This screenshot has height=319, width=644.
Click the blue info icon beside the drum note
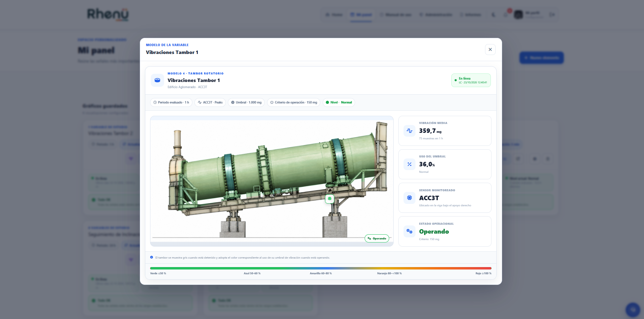pos(152,258)
